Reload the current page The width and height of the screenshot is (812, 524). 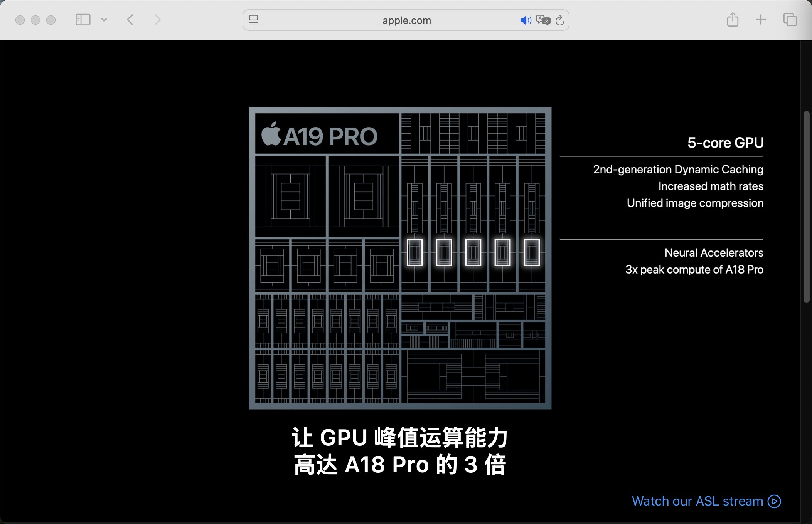pyautogui.click(x=560, y=20)
